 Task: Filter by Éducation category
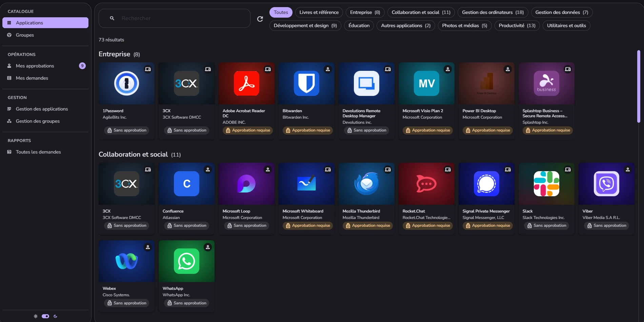(359, 25)
